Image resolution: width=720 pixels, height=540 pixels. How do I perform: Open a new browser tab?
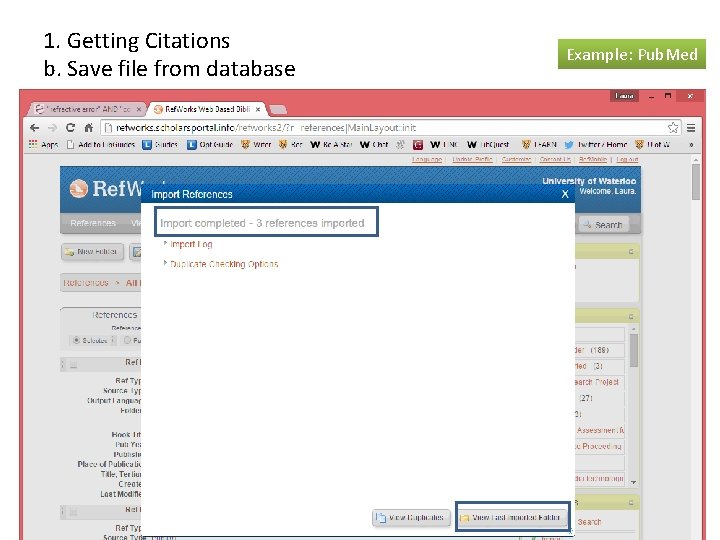[x=278, y=109]
